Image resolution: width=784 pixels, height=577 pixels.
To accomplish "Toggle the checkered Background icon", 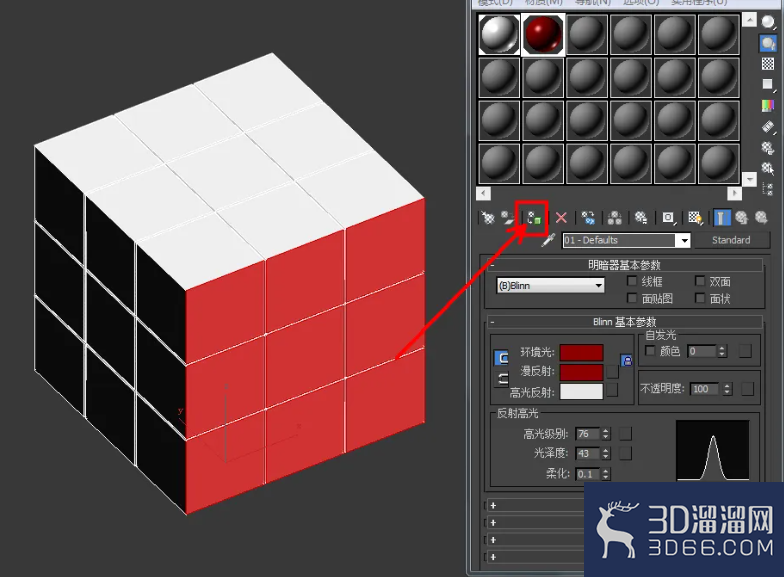I will click(768, 64).
